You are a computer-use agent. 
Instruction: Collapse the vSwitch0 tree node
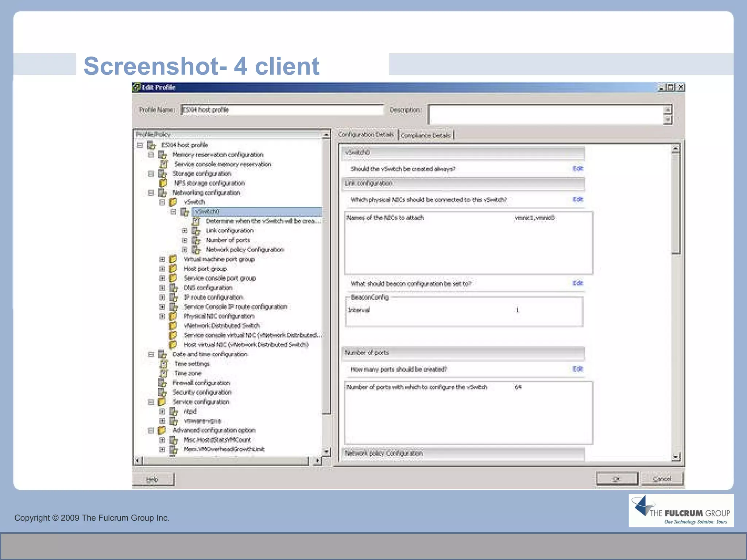pos(173,212)
